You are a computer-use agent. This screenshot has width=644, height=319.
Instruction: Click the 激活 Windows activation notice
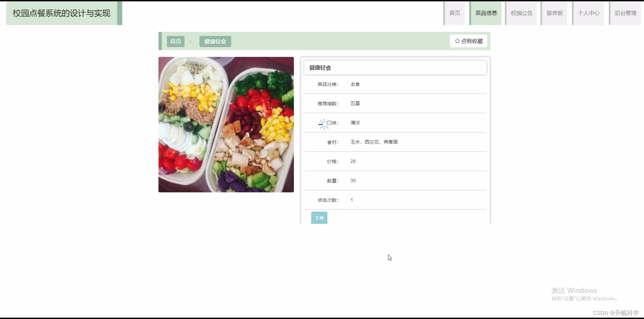click(574, 290)
